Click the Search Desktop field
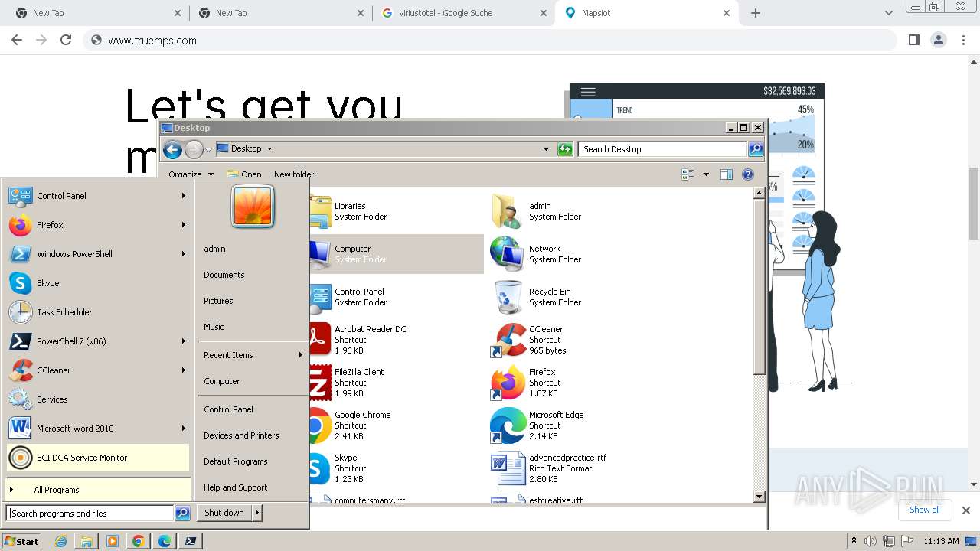 662,149
